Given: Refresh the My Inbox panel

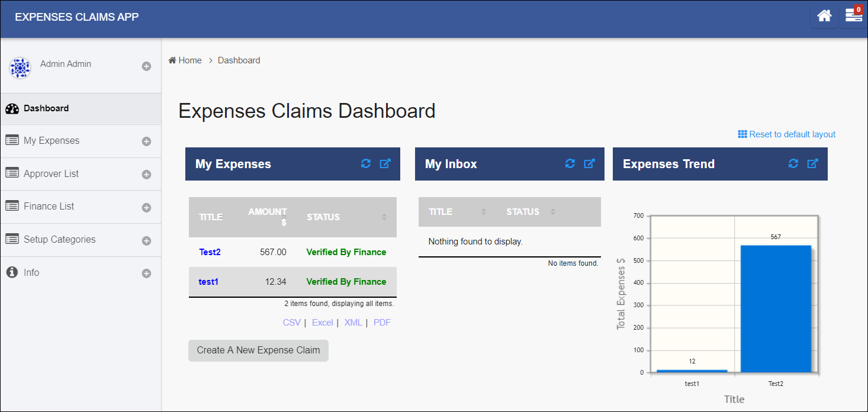Looking at the screenshot, I should click(x=570, y=163).
